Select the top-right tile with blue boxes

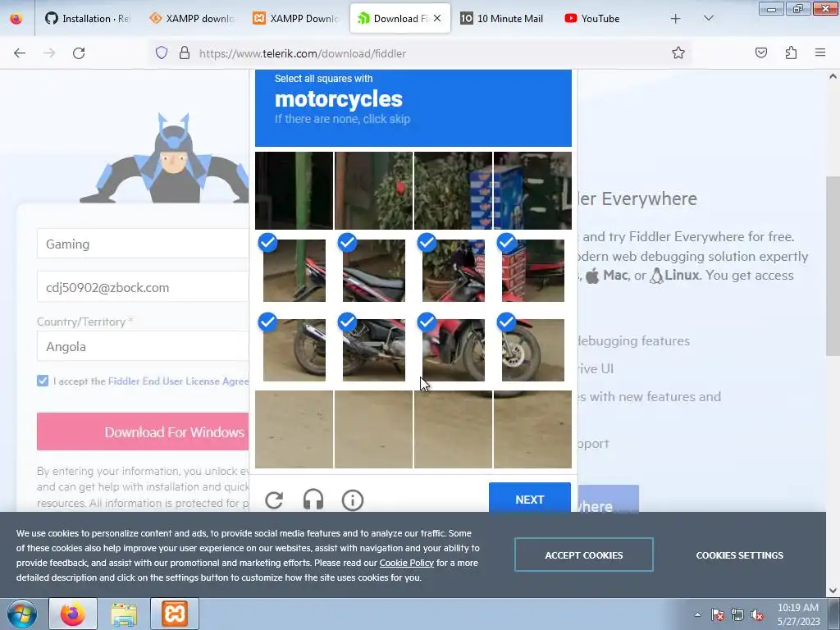(x=532, y=190)
